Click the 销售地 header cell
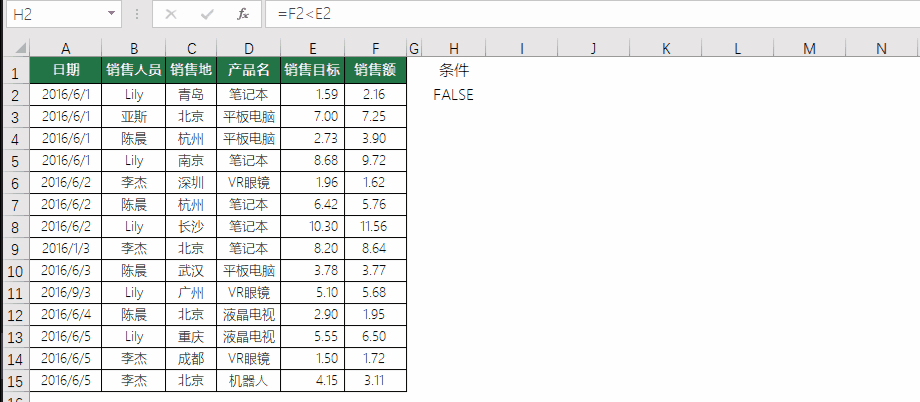This screenshot has height=402, width=920. click(191, 70)
